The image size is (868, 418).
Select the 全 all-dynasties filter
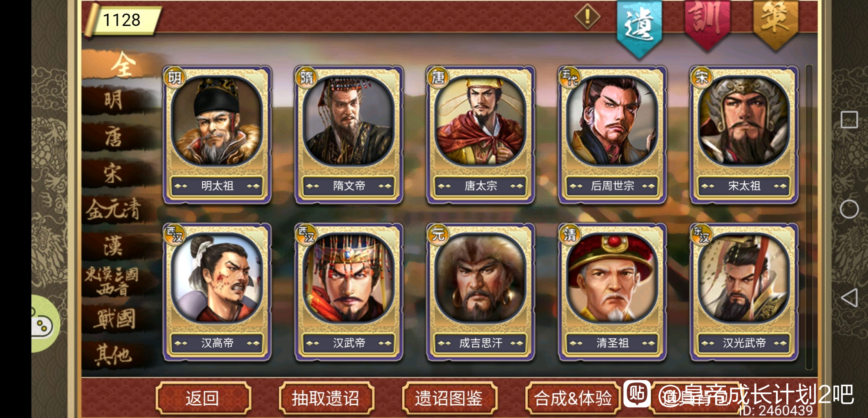click(123, 65)
